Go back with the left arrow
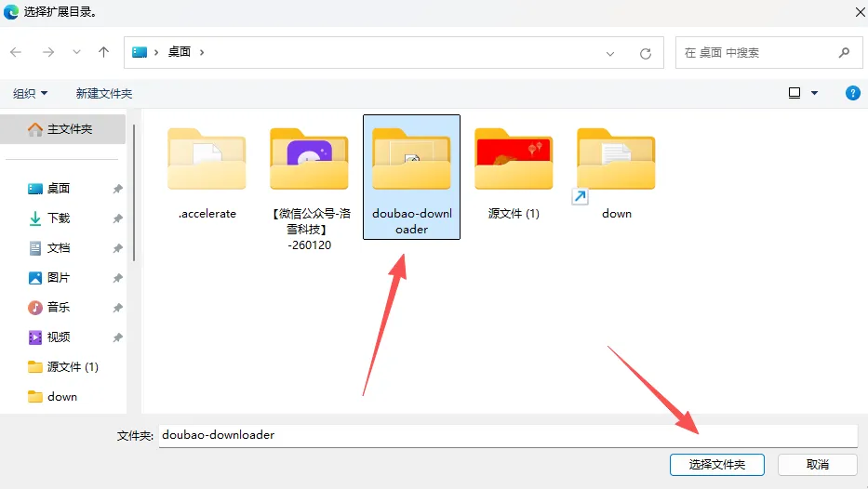The image size is (868, 489). (16, 52)
